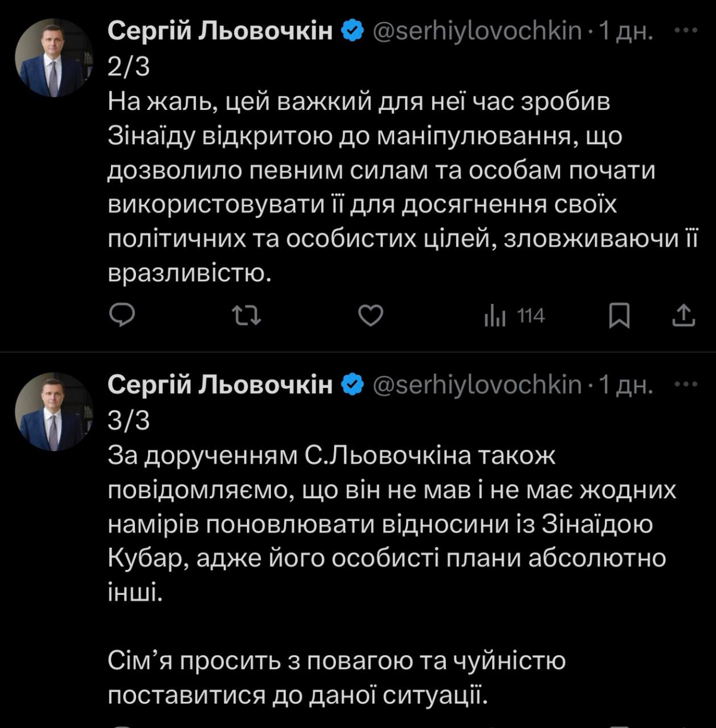Open profile photo on the 2/3 tweet
716x728 pixels.
(54, 58)
